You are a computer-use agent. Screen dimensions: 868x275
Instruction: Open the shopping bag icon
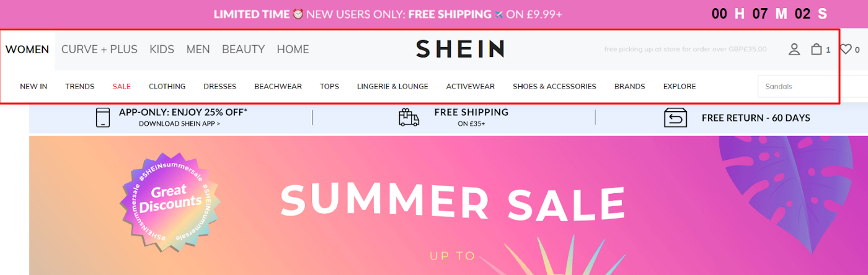click(x=817, y=49)
